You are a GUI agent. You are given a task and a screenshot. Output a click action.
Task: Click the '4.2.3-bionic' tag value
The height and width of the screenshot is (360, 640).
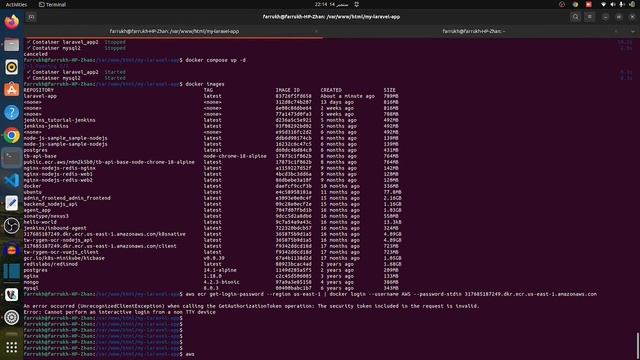pos(222,282)
